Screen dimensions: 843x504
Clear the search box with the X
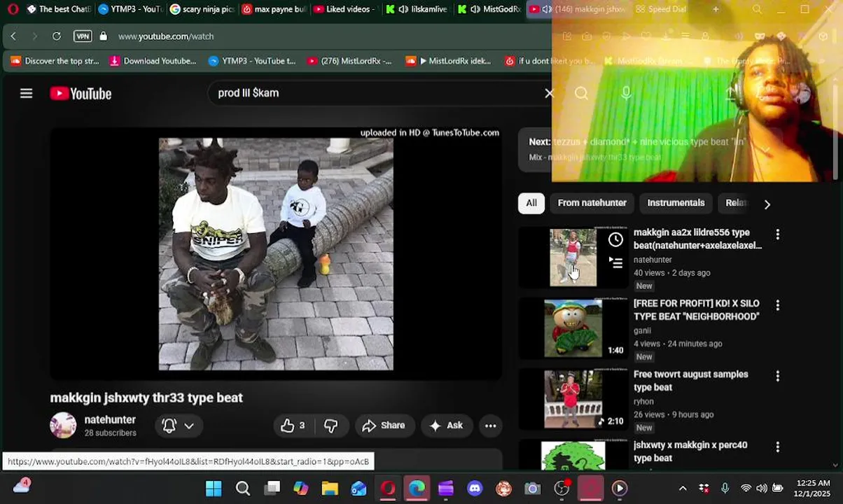point(549,93)
